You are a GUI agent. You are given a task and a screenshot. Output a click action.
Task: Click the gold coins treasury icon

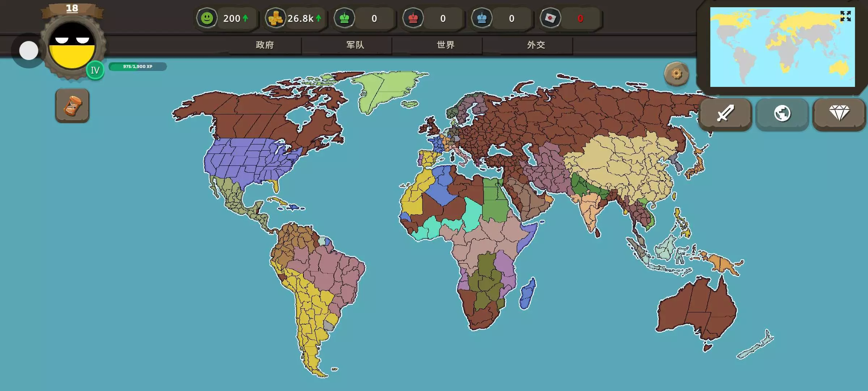(x=276, y=18)
